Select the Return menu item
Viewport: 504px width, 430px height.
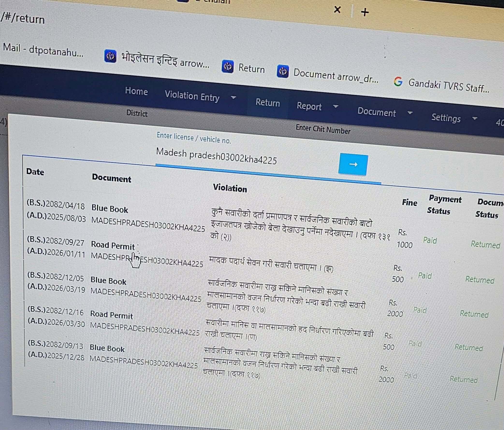click(x=268, y=103)
